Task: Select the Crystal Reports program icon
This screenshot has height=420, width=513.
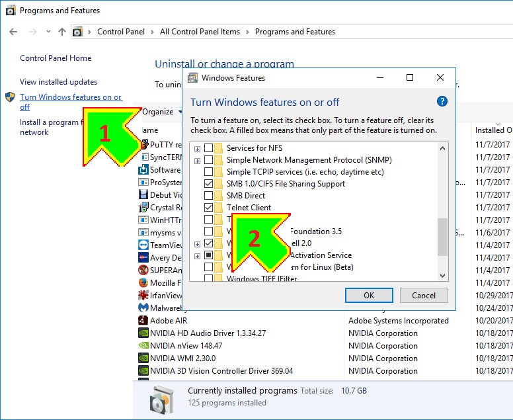Action: point(143,208)
